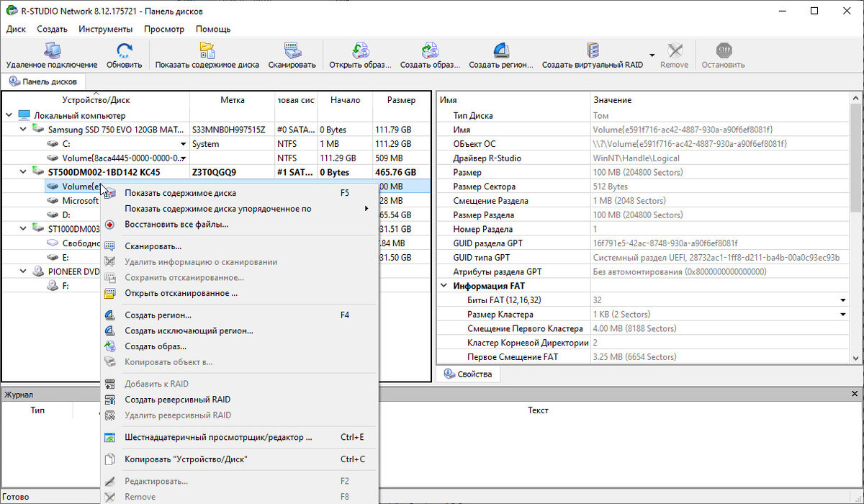Switch to the Свойства tab
Viewport: 864px width, 504px height.
(x=468, y=374)
